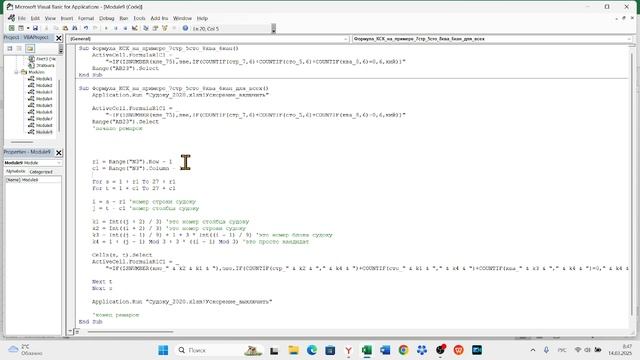Click the Procedure View button at bottom left
Screen dimensions: 640x360
(70, 331)
